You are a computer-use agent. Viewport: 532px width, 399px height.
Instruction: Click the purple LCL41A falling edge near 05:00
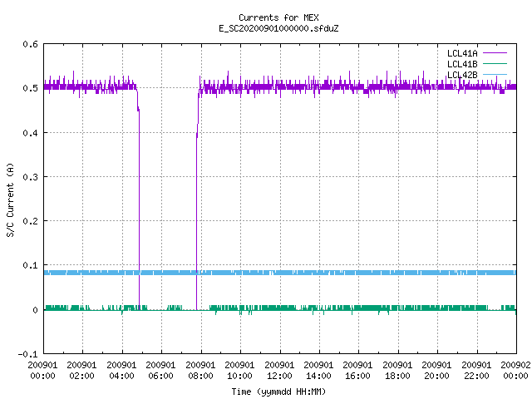click(139, 204)
